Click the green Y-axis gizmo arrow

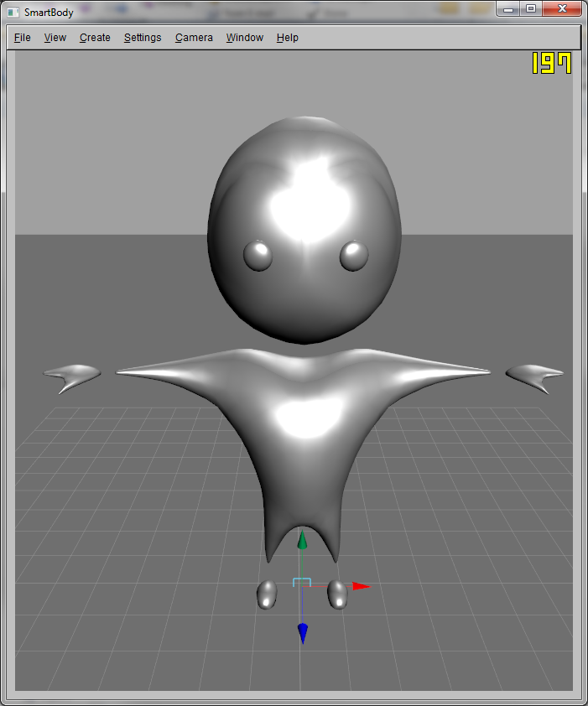(302, 540)
